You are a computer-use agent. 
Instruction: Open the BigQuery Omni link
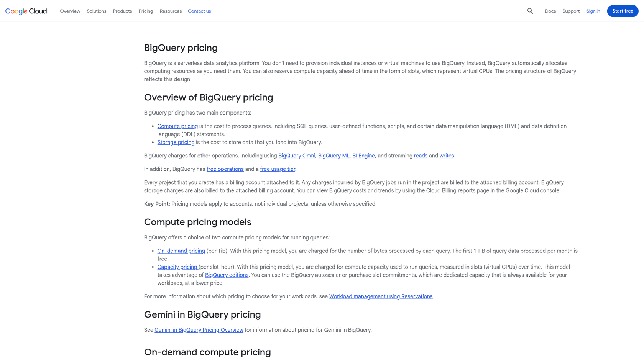(297, 156)
